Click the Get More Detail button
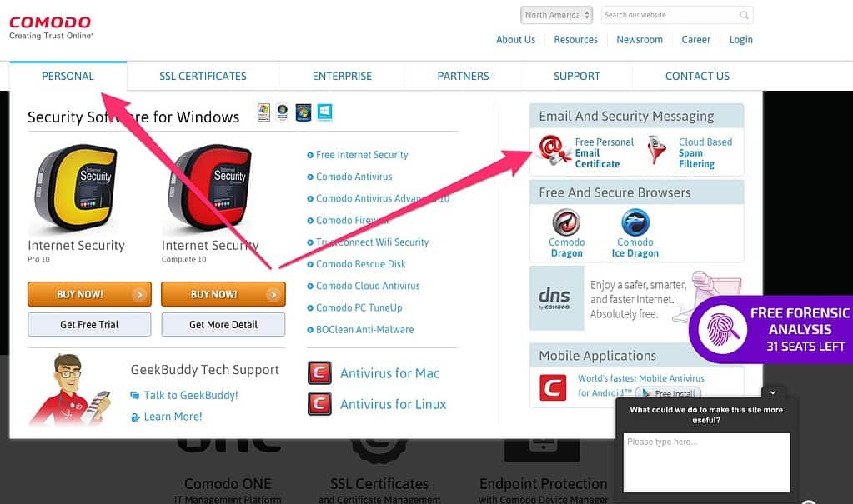853x504 pixels. [x=223, y=325]
